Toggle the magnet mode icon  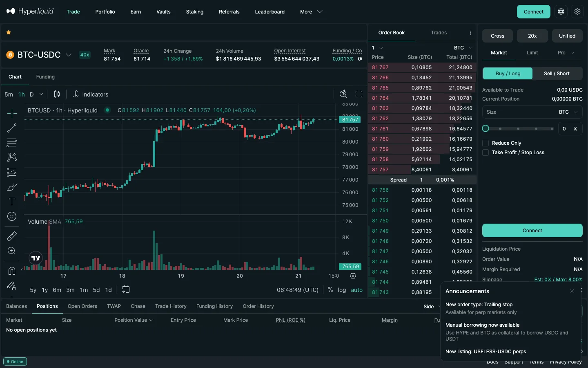12,271
